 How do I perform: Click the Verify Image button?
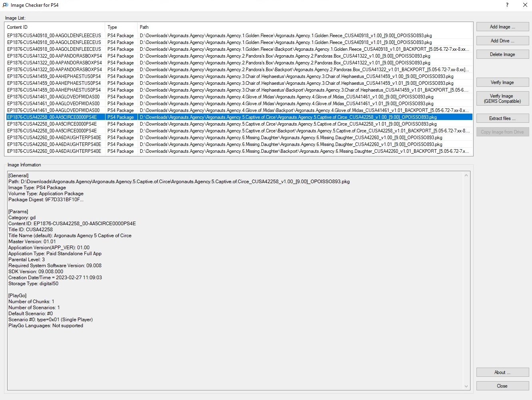pyautogui.click(x=502, y=82)
